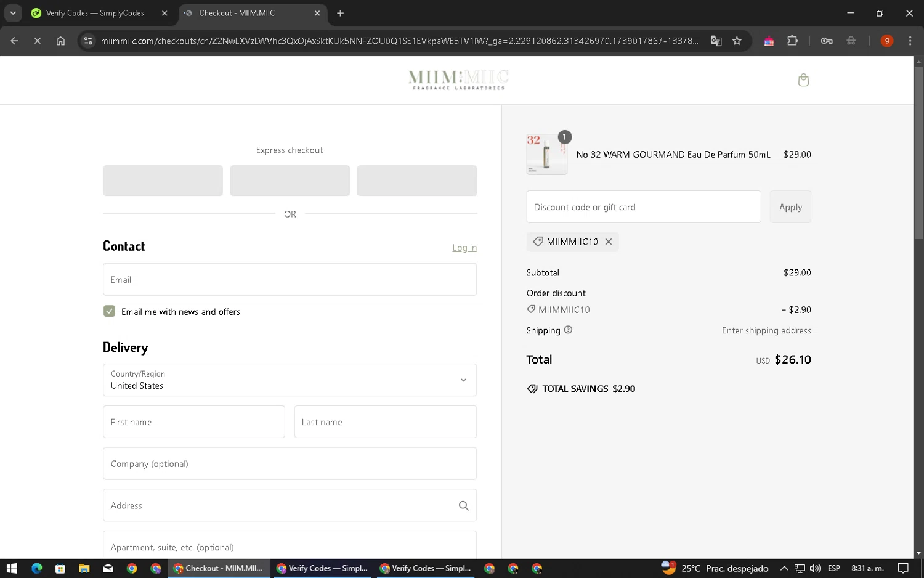924x578 pixels.
Task: Click 'Enter shipping address' text
Action: point(766,330)
